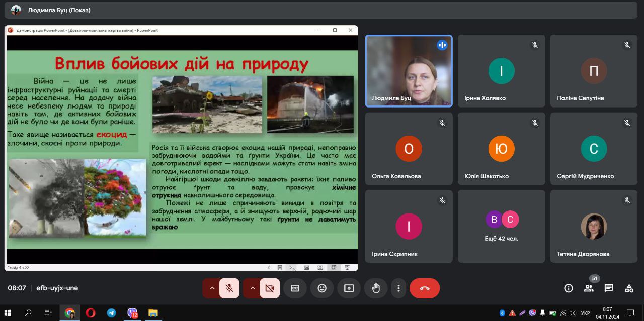Open the chat panel icon
The height and width of the screenshot is (321, 644).
609,288
